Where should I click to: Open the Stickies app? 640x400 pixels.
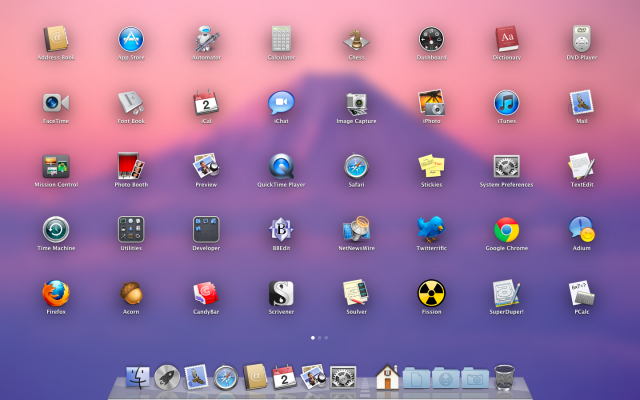pos(431,166)
